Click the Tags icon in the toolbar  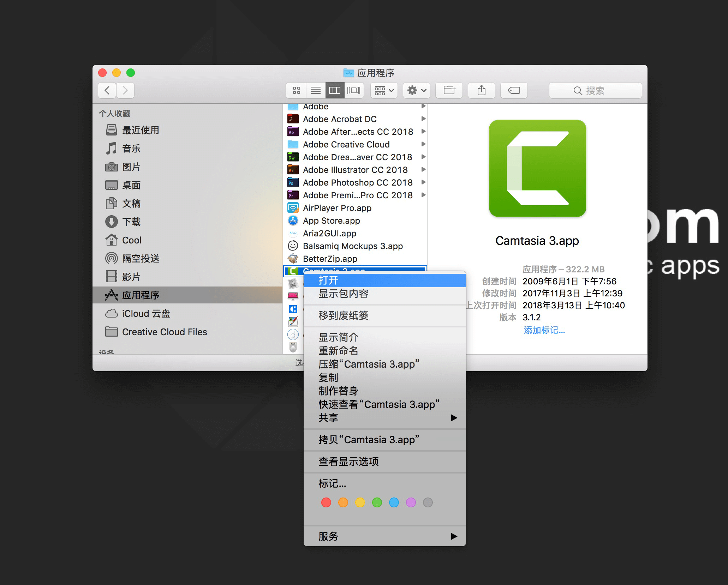(x=514, y=90)
